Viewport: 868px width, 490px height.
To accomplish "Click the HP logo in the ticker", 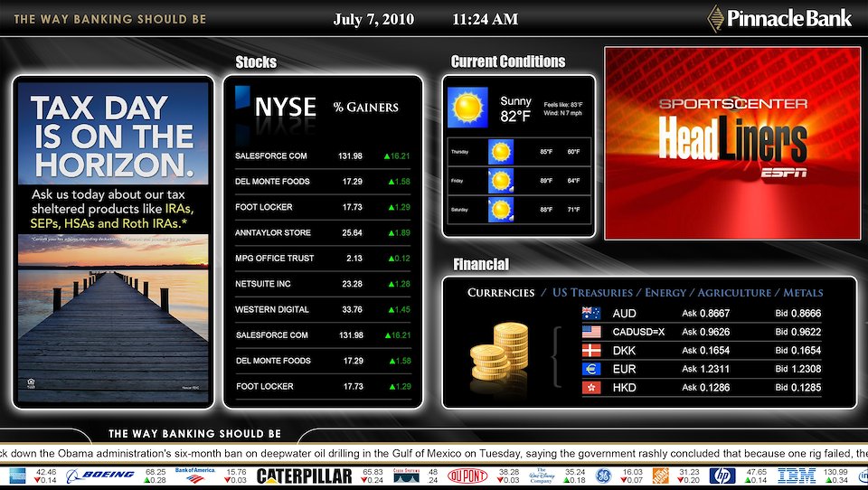I will click(722, 476).
